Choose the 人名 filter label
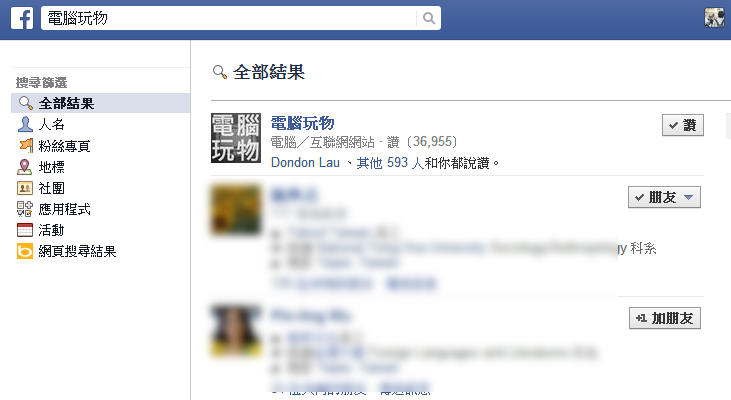This screenshot has height=400, width=731. coord(51,124)
